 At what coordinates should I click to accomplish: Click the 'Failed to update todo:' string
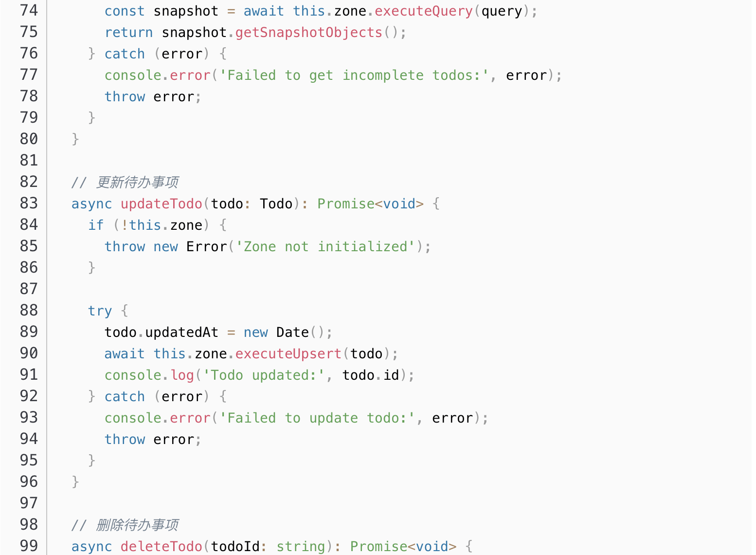[317, 418]
